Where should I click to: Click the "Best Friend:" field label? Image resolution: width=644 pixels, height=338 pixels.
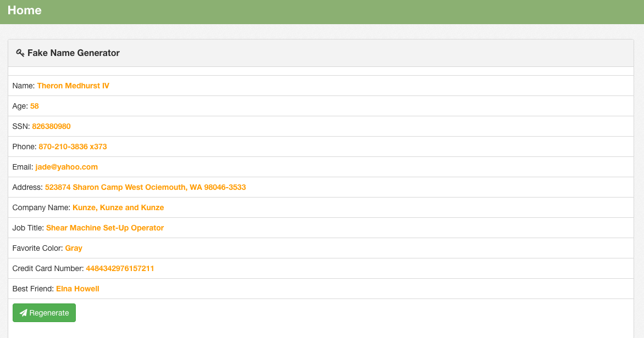33,289
